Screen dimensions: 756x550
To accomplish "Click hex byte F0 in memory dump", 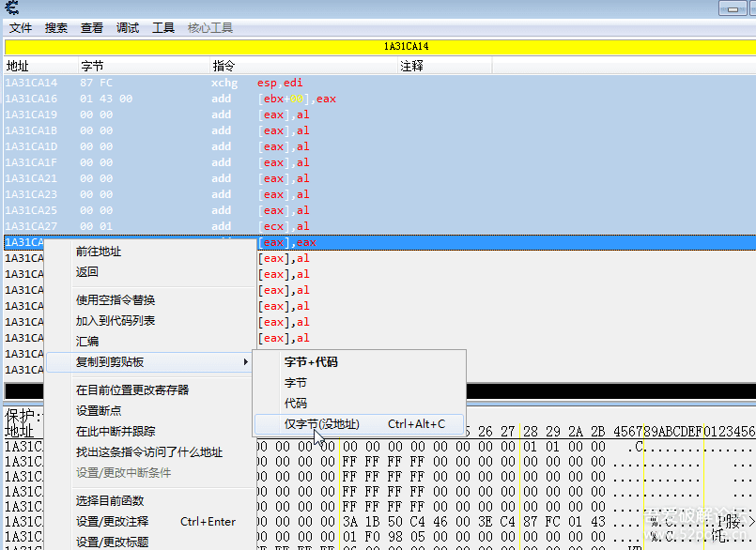I will [372, 537].
